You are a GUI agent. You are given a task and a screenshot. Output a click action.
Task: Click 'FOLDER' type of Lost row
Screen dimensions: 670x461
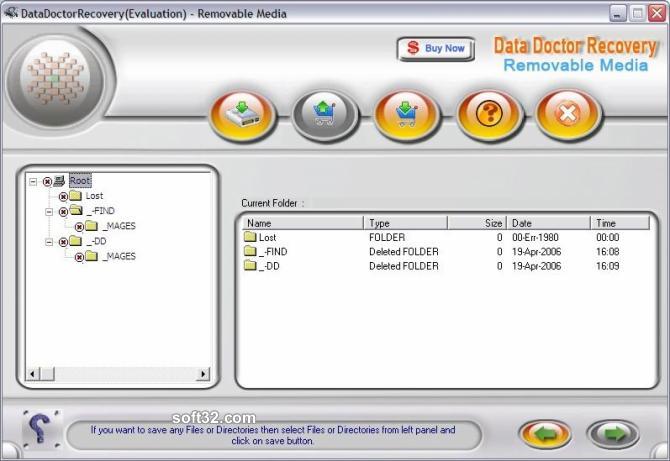click(387, 238)
